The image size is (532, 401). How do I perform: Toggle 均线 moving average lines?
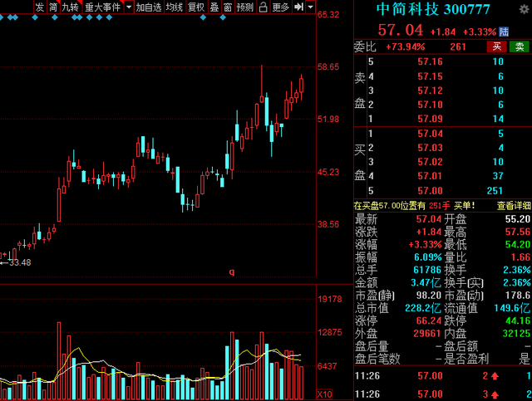click(x=175, y=7)
